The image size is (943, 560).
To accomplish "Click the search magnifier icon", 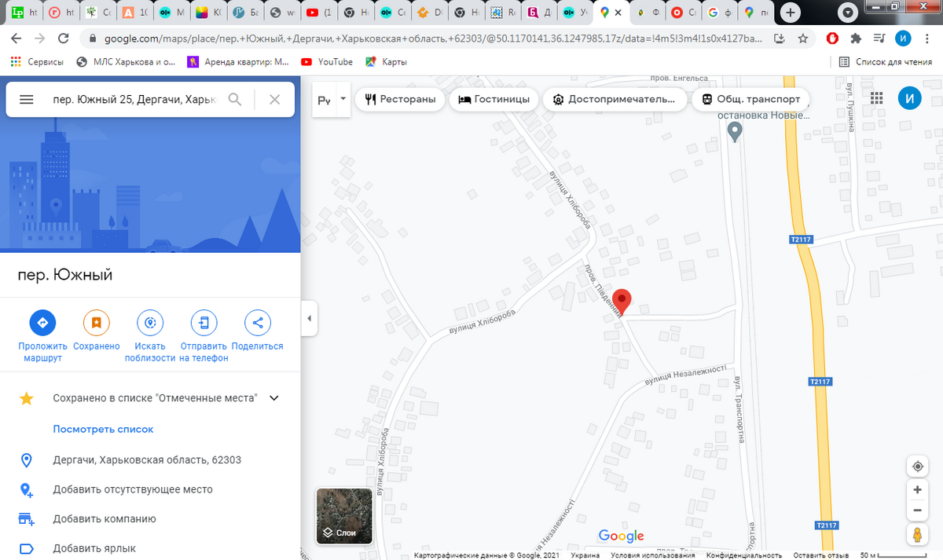I will pos(235,100).
